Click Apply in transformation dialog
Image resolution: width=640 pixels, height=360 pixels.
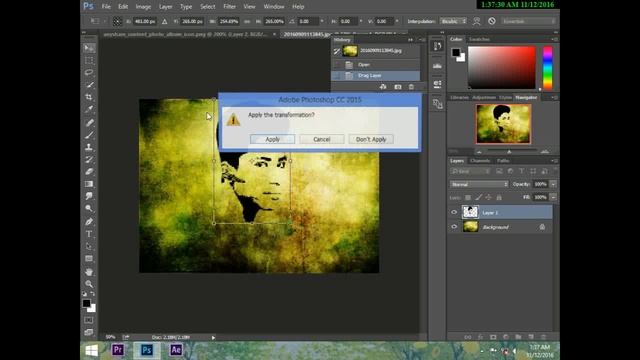click(x=272, y=139)
